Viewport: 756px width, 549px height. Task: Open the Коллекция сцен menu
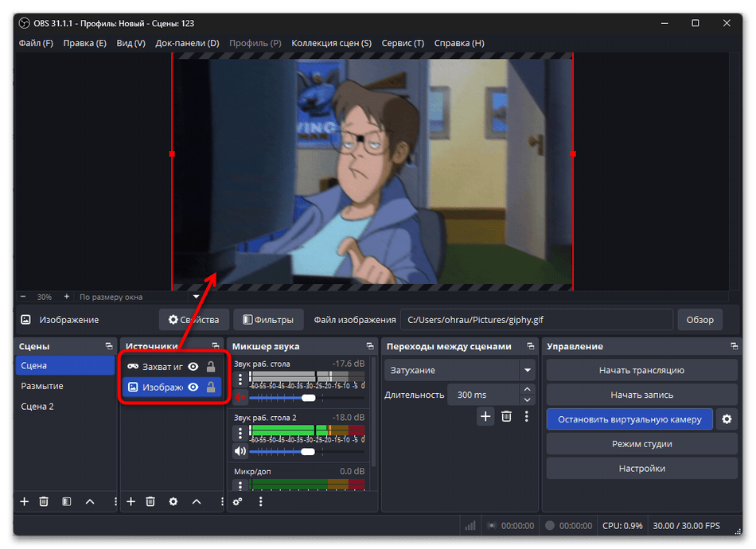[331, 43]
